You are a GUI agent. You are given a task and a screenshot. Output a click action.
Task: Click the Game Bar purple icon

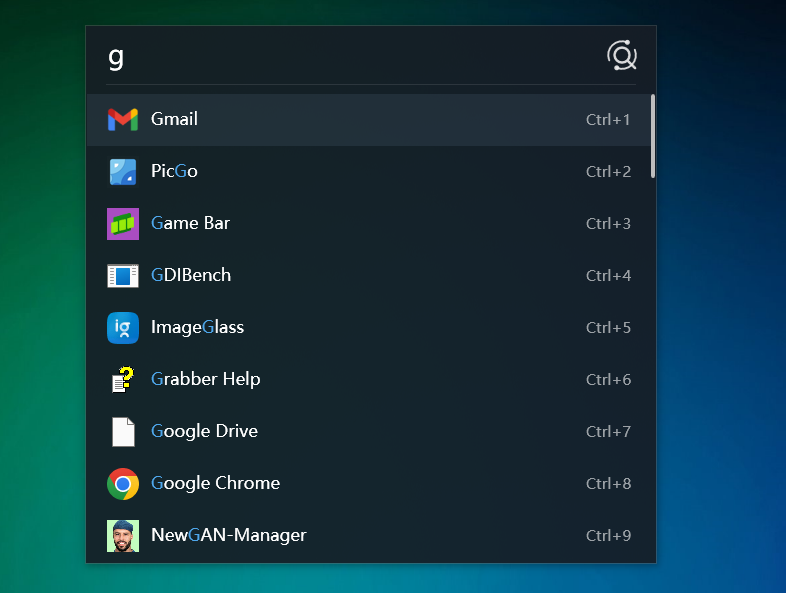(123, 224)
